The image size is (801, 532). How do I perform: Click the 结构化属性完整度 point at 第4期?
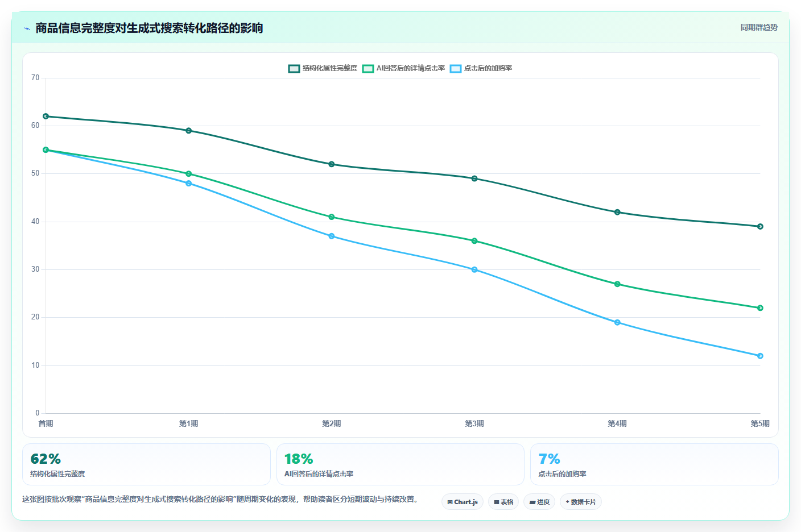(617, 212)
